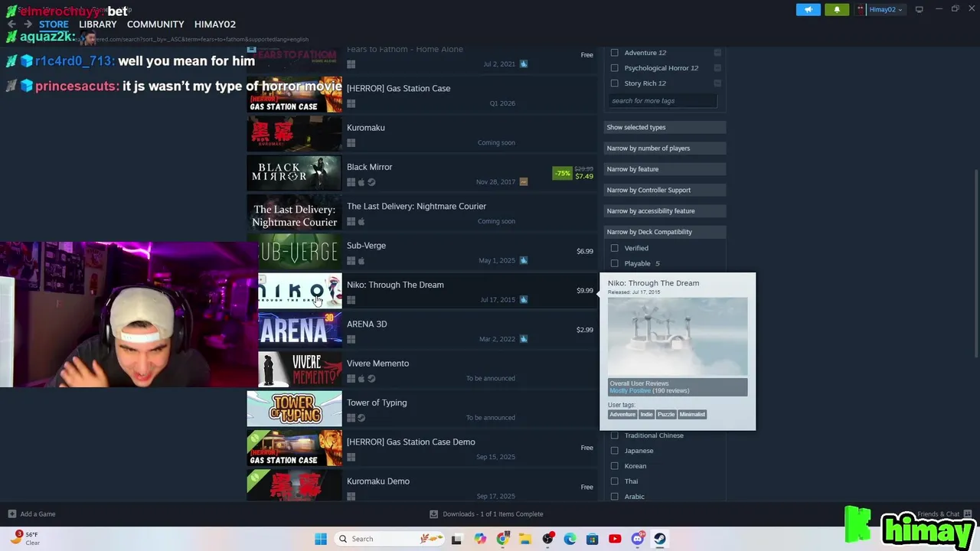980x551 pixels.
Task: Click the Tower of Typing thumbnail
Action: click(x=294, y=409)
